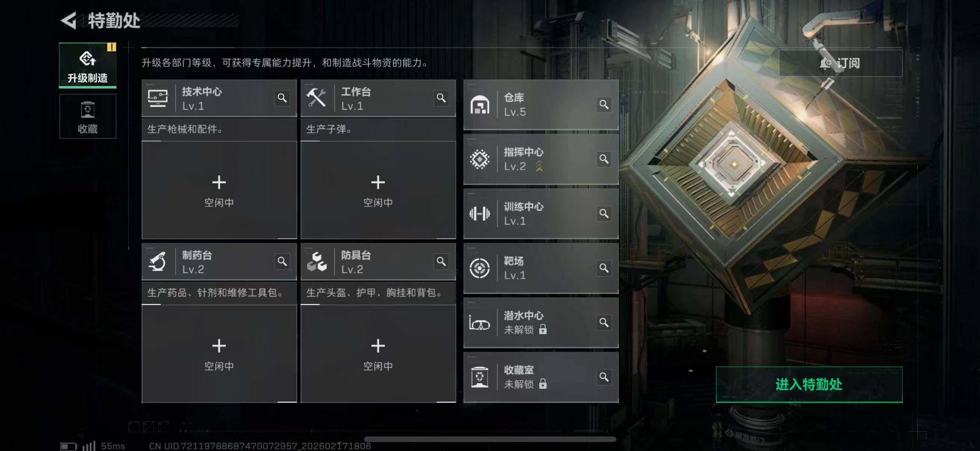Image resolution: width=980 pixels, height=451 pixels.
Task: View 指挥中心 details with magnifier icon
Action: 604,159
